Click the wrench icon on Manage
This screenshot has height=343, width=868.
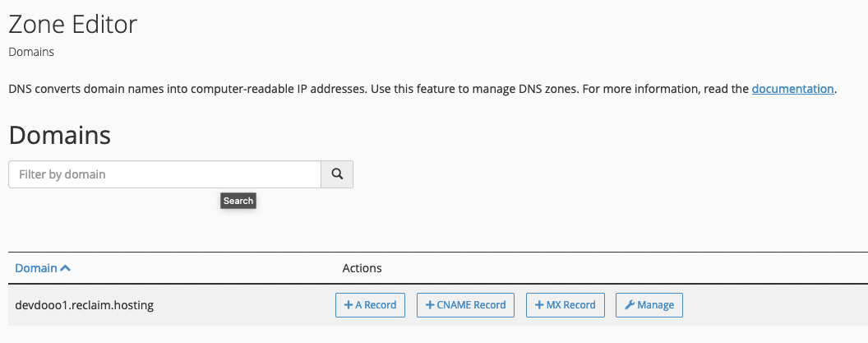pyautogui.click(x=630, y=305)
